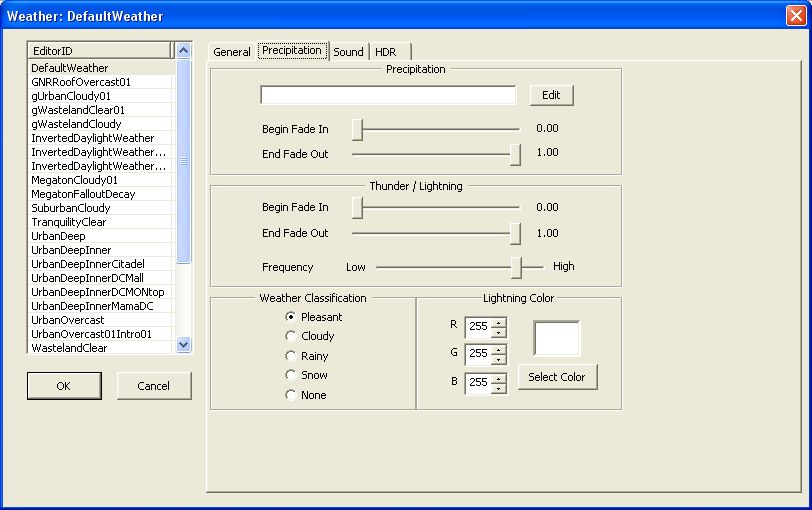Click the white lightning color swatch
The height and width of the screenshot is (510, 812).
tap(557, 339)
